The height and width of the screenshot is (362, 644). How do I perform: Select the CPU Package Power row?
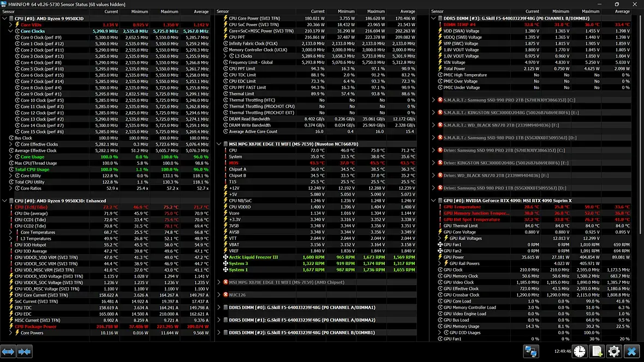[106, 327]
